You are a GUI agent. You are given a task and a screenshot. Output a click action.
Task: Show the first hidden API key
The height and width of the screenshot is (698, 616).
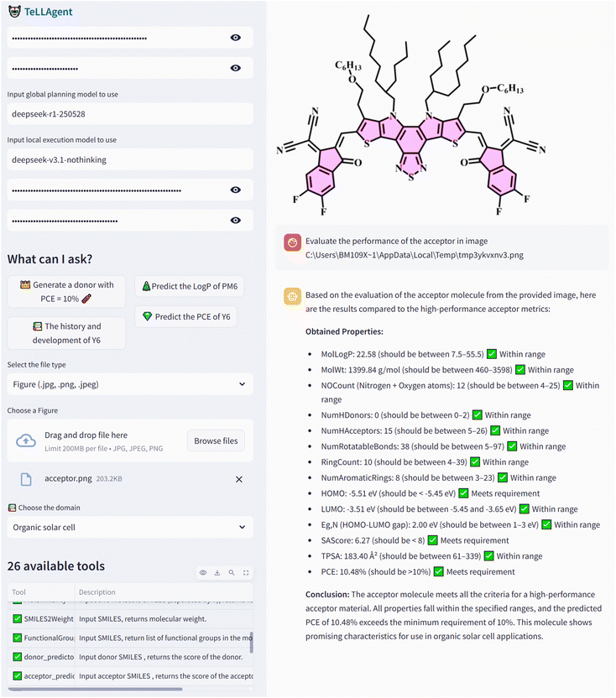click(236, 38)
